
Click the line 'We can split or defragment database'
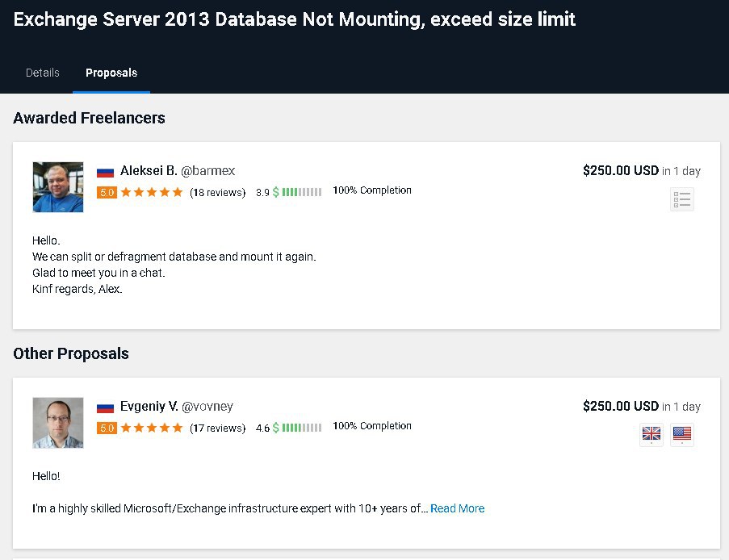(174, 257)
